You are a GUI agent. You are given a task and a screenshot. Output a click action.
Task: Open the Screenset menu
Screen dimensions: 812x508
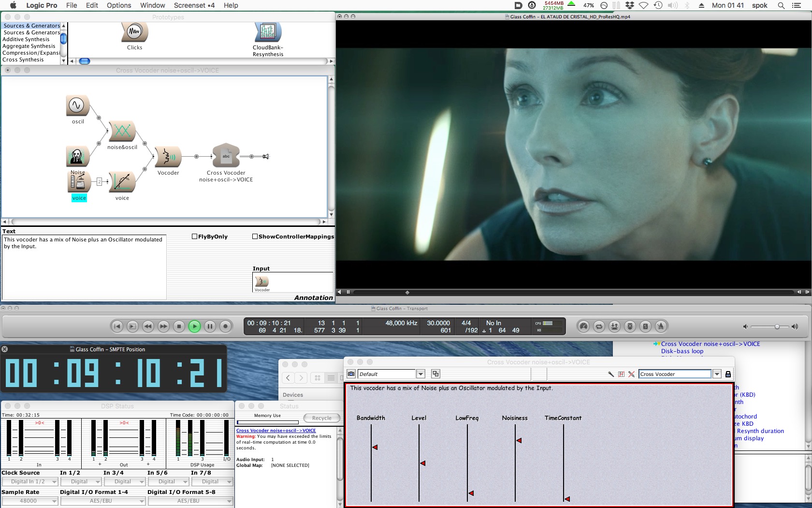coord(194,5)
